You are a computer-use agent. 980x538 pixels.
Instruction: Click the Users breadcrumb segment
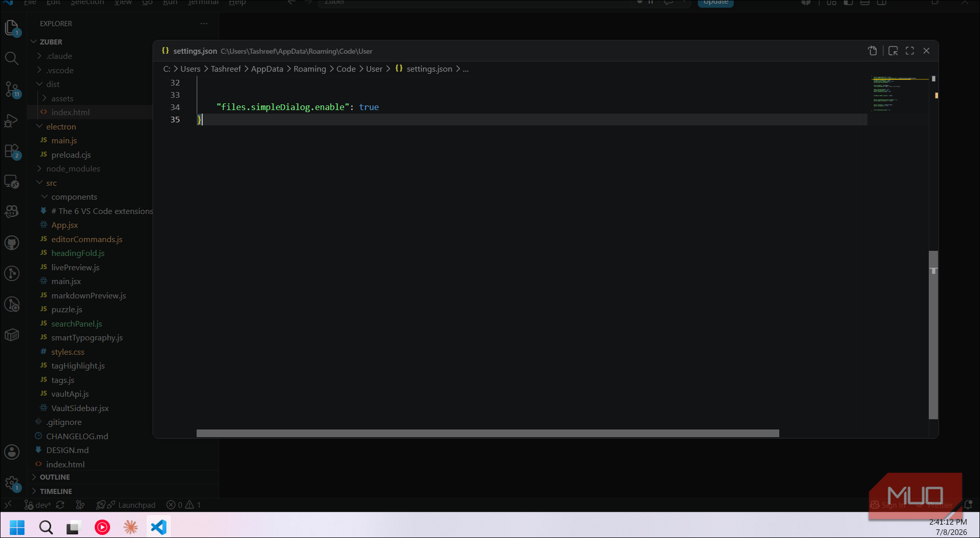pos(190,69)
